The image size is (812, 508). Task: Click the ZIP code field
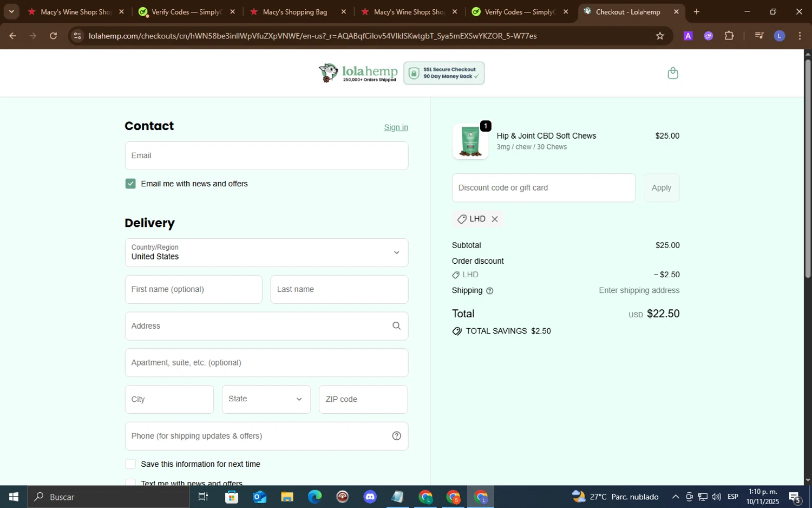[363, 400]
